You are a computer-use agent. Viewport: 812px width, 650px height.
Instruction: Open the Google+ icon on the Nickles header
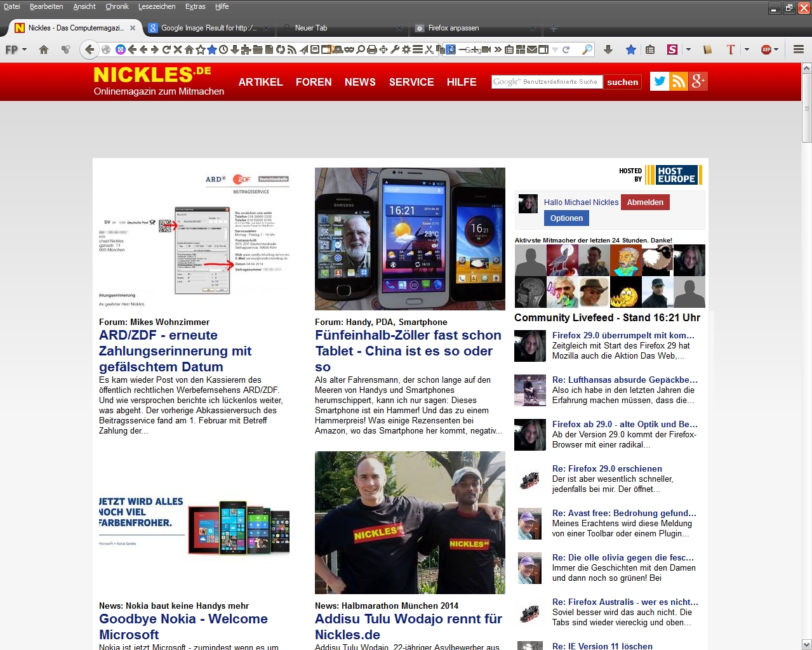tap(698, 81)
